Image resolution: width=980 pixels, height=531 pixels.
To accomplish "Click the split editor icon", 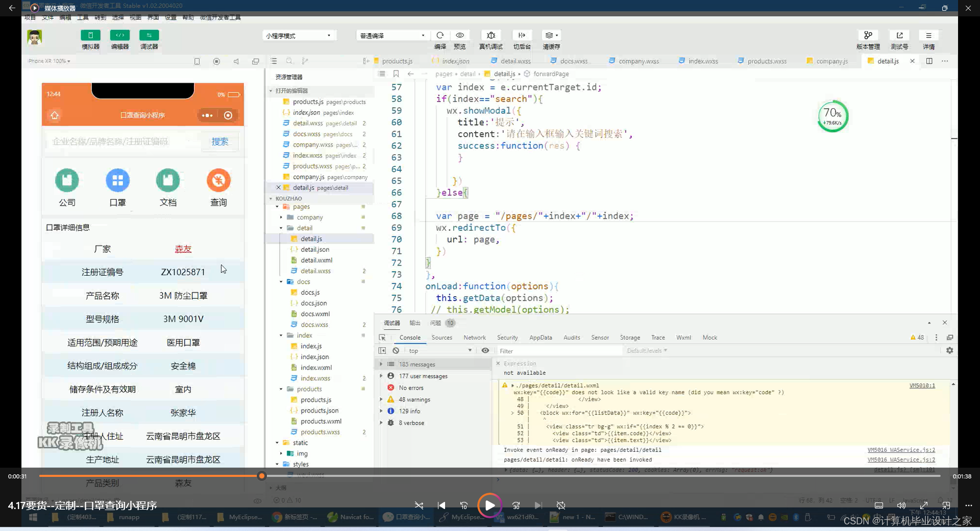I will point(929,61).
